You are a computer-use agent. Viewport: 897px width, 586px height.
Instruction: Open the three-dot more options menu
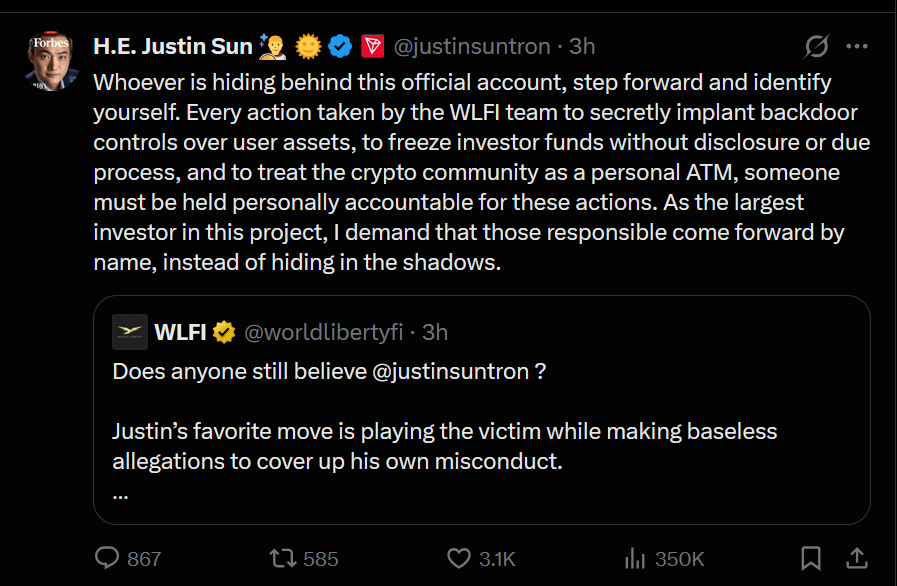[857, 47]
